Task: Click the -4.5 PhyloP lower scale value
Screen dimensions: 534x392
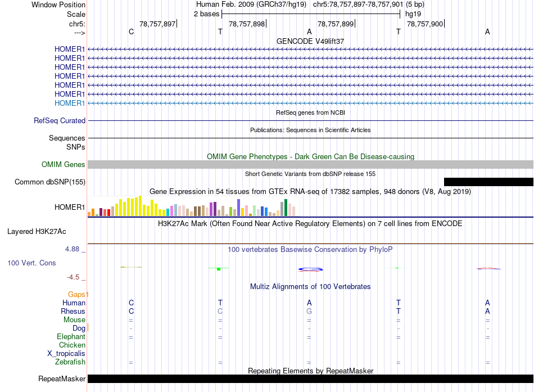Action: tap(73, 277)
